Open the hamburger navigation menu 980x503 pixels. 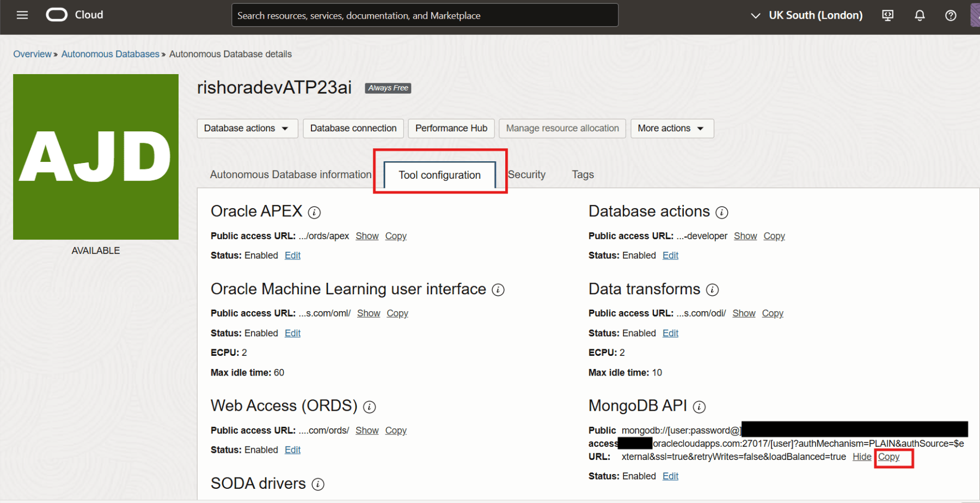[22, 15]
